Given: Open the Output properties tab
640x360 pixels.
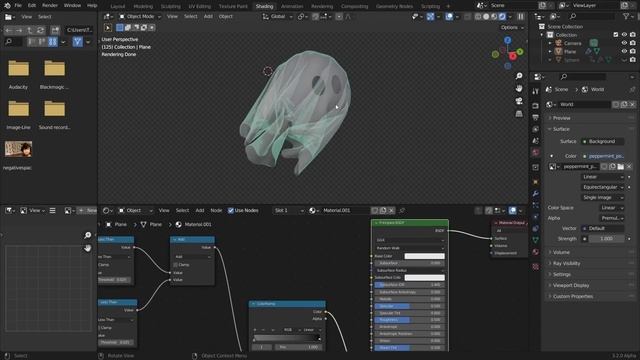Looking at the screenshot, I should 535,118.
